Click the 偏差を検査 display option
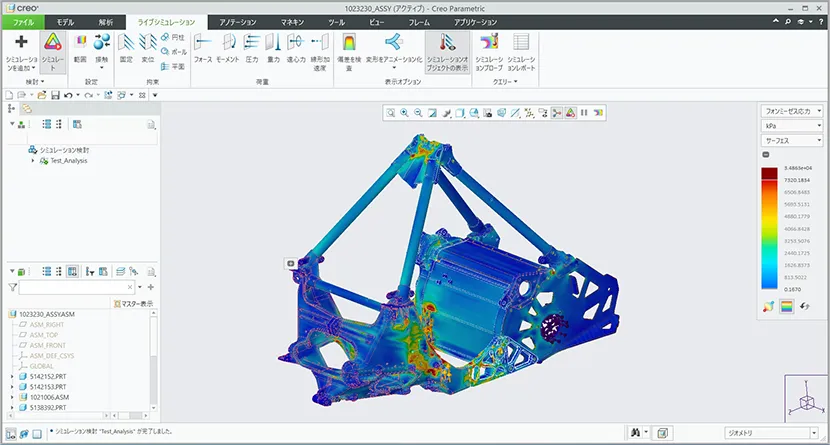The width and height of the screenshot is (830, 445). pos(349,52)
